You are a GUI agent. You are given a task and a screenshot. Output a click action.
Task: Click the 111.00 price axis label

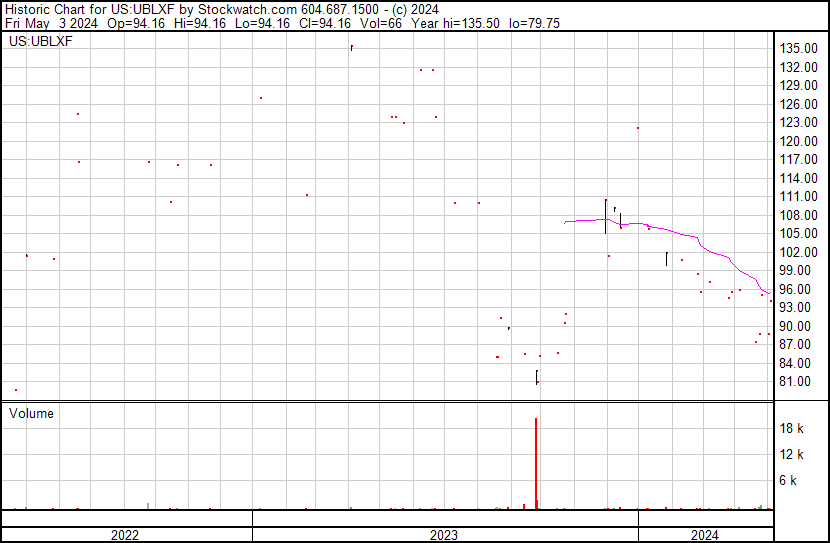point(798,196)
